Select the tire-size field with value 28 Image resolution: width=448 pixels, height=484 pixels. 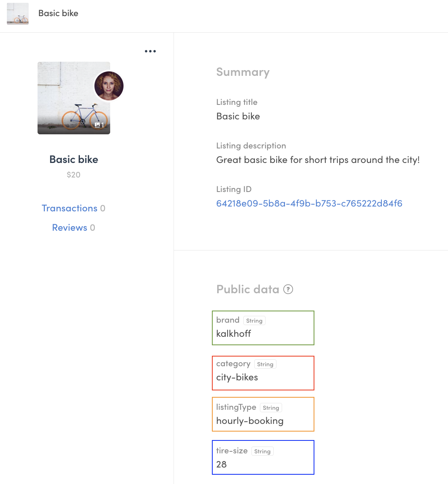coord(263,457)
